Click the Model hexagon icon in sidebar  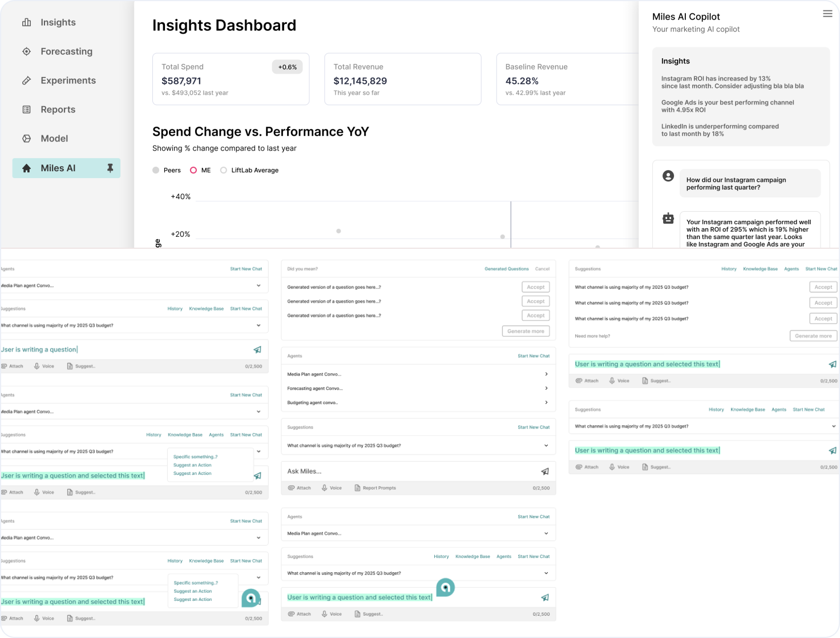(26, 139)
